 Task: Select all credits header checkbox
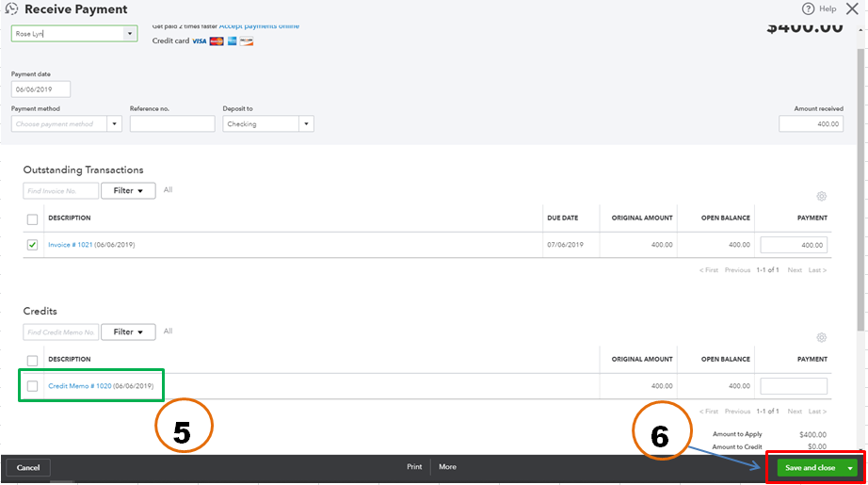(33, 361)
